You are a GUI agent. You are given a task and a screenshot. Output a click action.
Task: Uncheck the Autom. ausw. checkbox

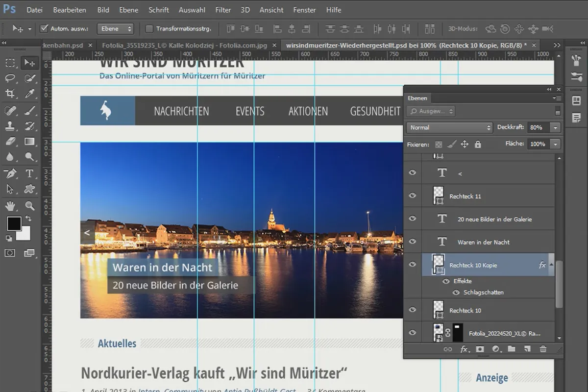click(44, 29)
